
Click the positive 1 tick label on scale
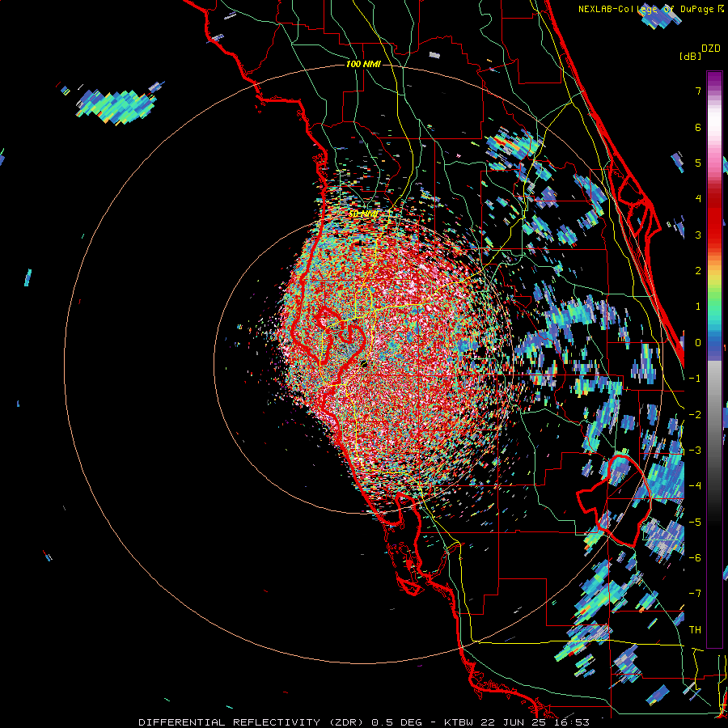698,307
